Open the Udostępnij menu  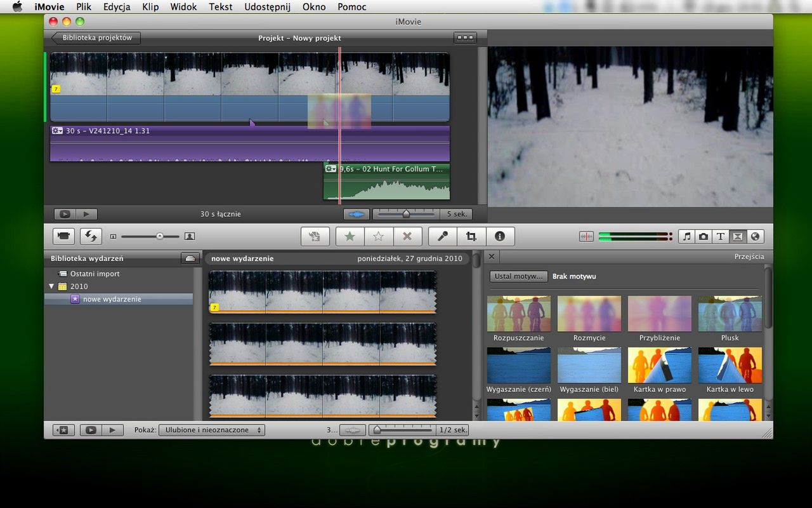coord(267,7)
